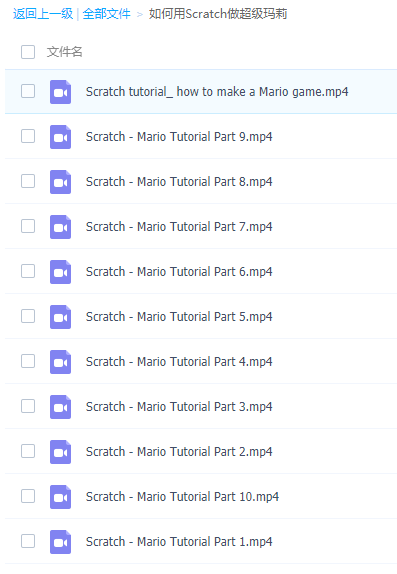Open 全部文件 breadcrumb link
The image size is (397, 574).
click(x=107, y=14)
